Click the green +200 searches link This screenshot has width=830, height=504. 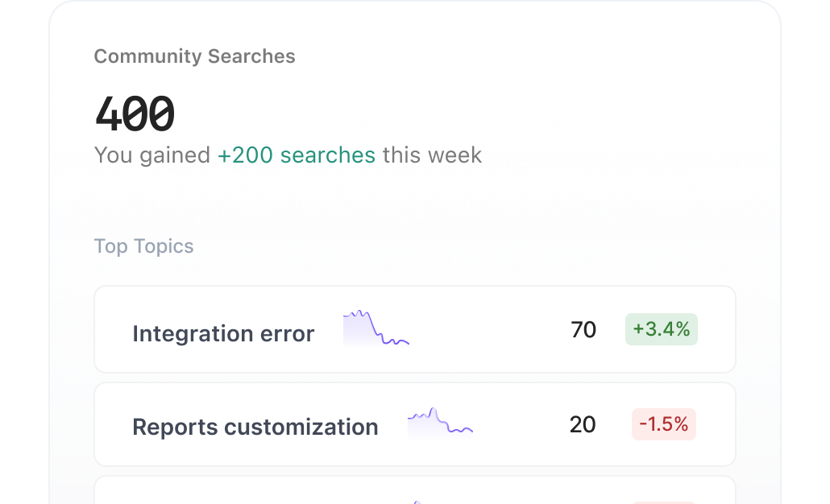(x=296, y=155)
